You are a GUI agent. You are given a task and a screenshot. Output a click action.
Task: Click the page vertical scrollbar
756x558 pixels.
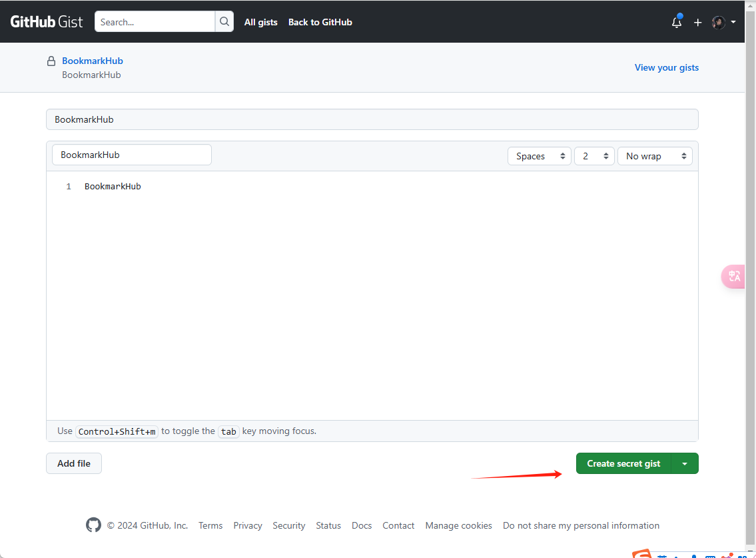(750, 279)
